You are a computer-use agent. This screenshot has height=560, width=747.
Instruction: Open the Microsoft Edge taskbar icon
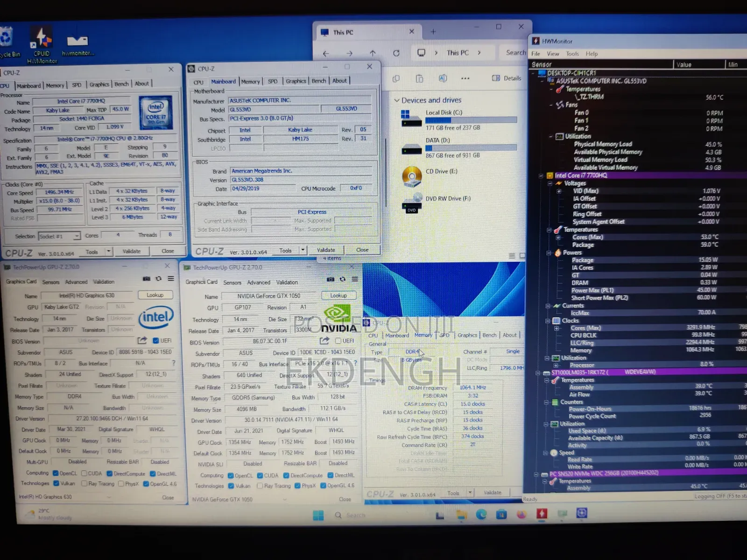click(x=481, y=515)
